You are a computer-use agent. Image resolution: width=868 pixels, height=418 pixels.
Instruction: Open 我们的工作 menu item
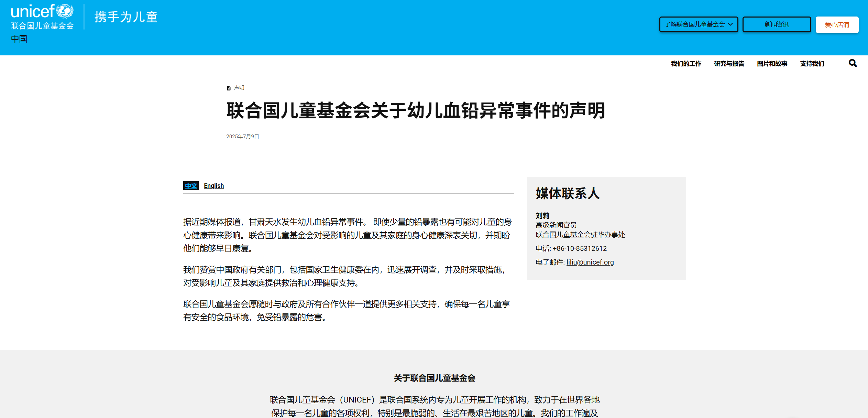point(686,64)
